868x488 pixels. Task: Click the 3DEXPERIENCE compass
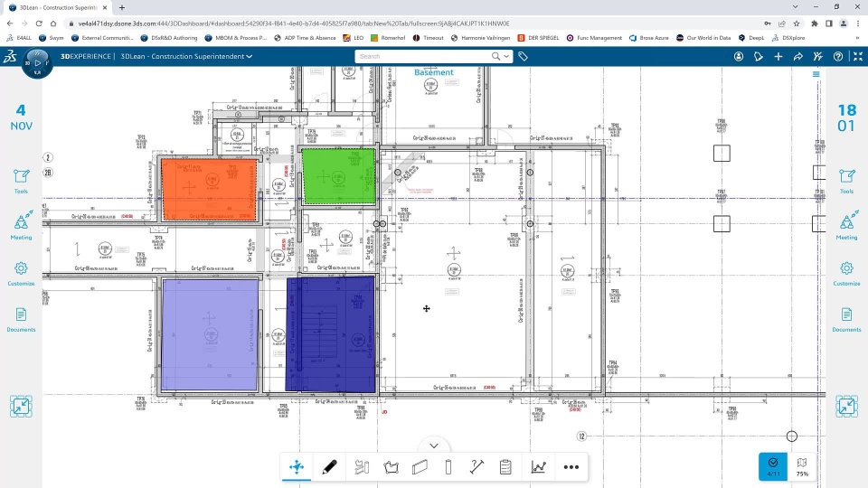pos(37,63)
